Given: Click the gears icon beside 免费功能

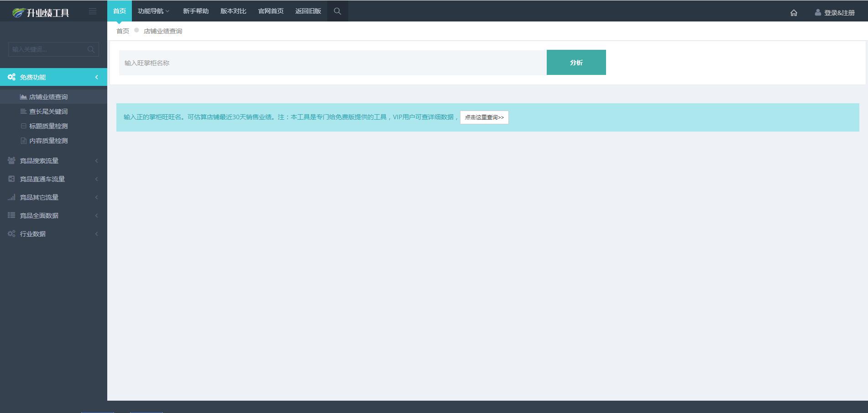Looking at the screenshot, I should [x=11, y=77].
